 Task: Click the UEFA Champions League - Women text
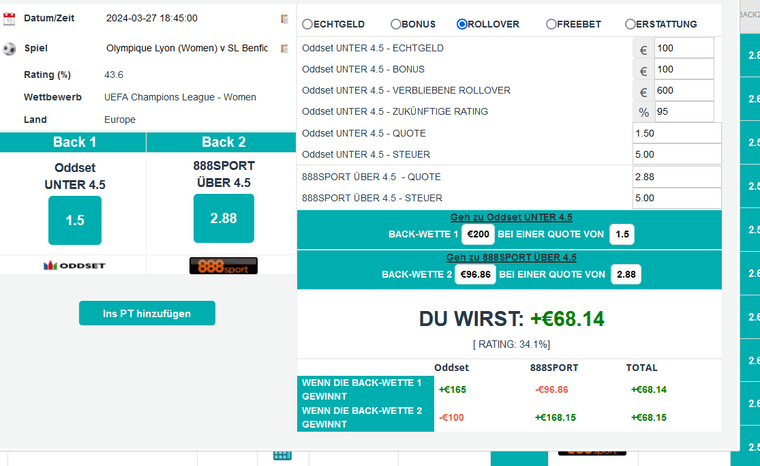(180, 97)
